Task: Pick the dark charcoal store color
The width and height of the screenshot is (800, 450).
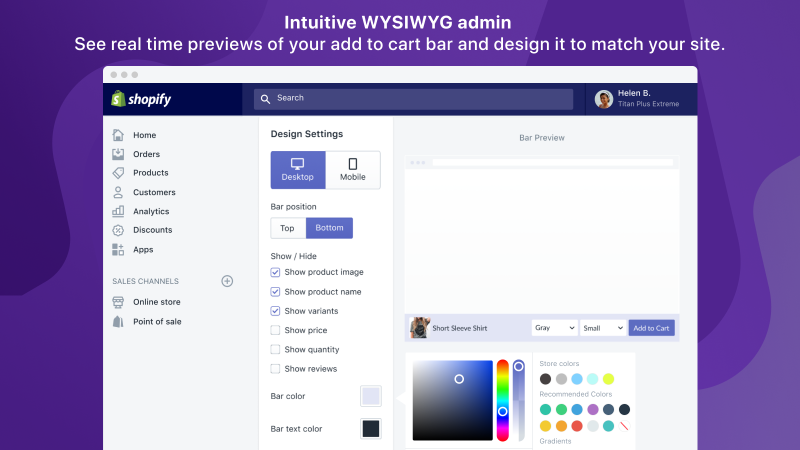Action: tap(545, 379)
